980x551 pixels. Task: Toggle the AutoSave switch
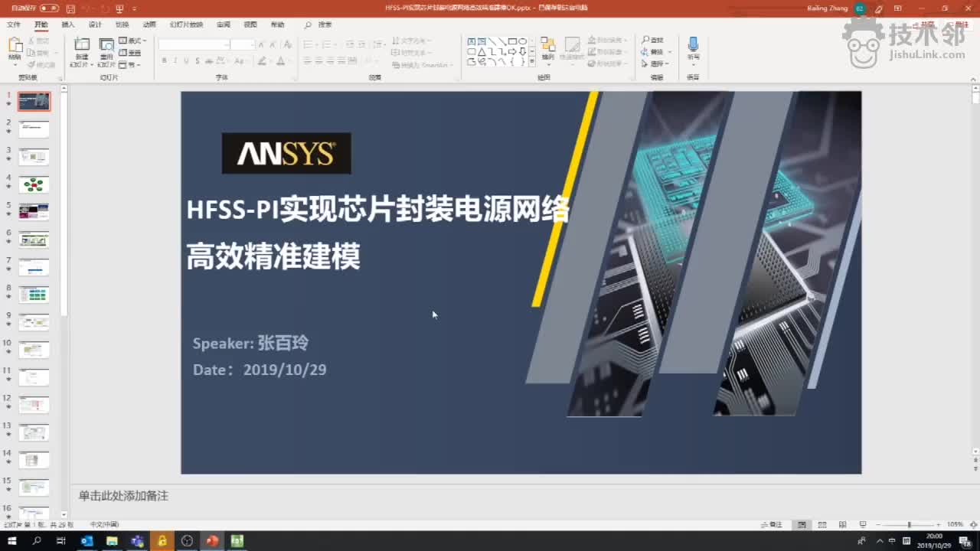coord(49,8)
